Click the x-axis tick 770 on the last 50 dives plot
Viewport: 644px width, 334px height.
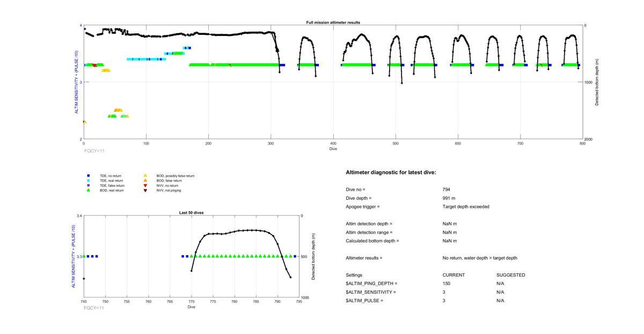coord(191,302)
